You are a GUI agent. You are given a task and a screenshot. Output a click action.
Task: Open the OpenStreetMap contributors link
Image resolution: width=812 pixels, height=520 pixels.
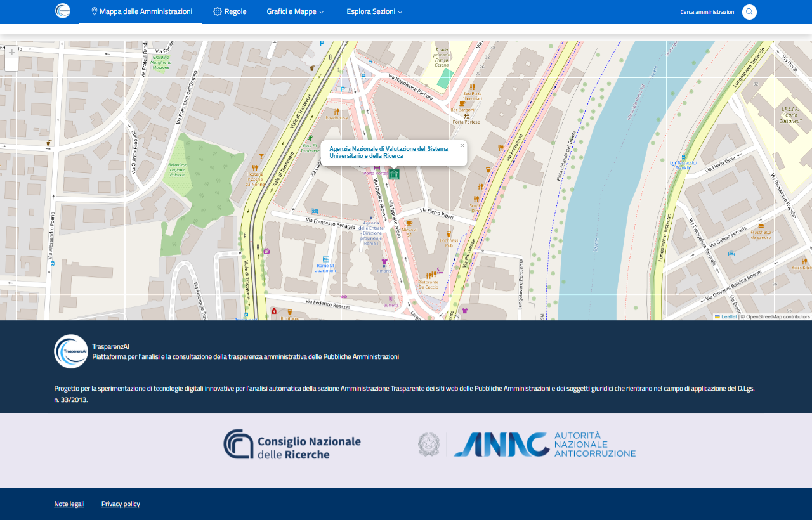point(778,316)
